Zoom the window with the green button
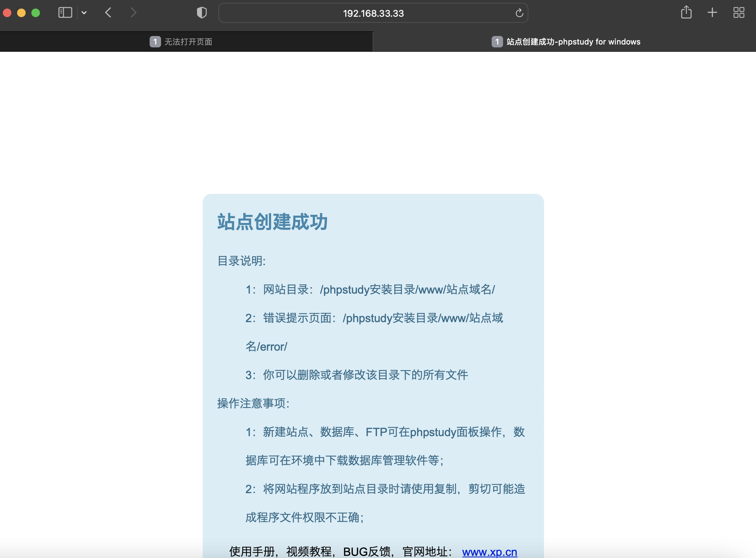The width and height of the screenshot is (756, 558). click(x=36, y=12)
